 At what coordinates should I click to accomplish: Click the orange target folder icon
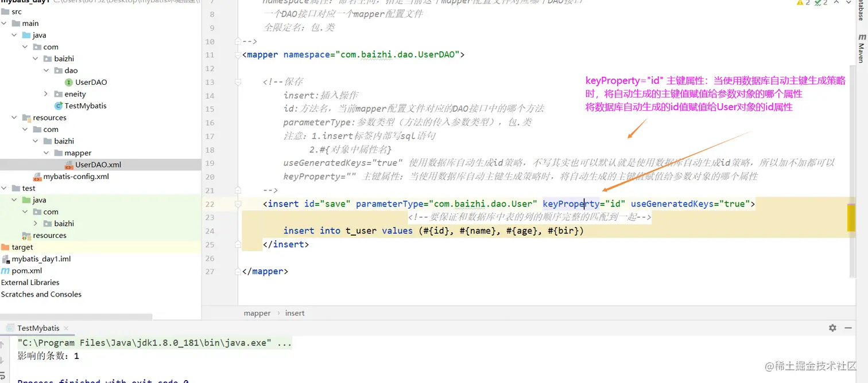(5, 247)
